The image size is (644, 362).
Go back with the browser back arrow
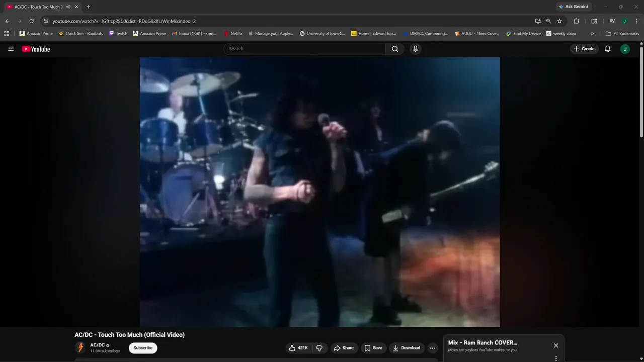click(7, 21)
